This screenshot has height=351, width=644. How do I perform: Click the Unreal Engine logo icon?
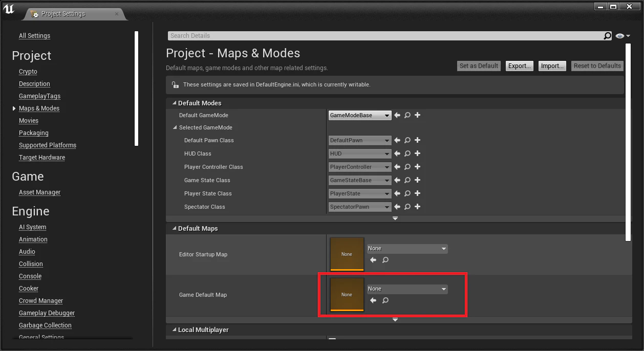pyautogui.click(x=9, y=9)
